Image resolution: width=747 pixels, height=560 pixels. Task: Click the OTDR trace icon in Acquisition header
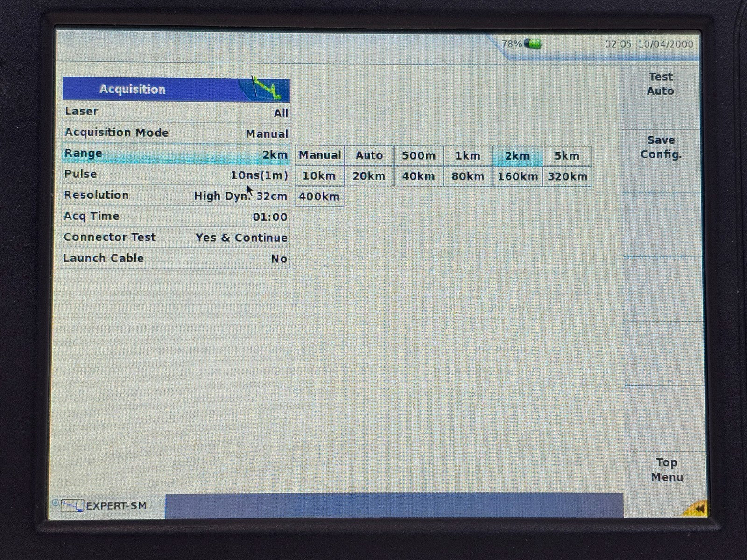(x=265, y=89)
